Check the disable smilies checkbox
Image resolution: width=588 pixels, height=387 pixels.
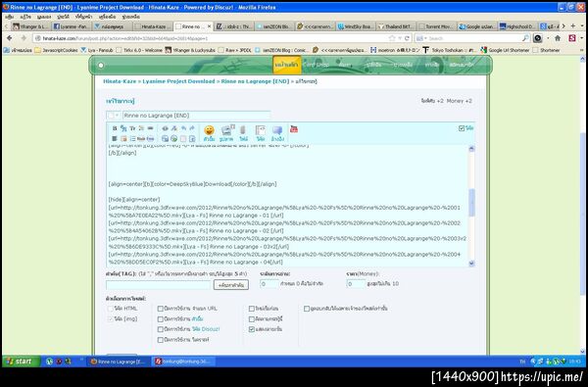click(161, 319)
